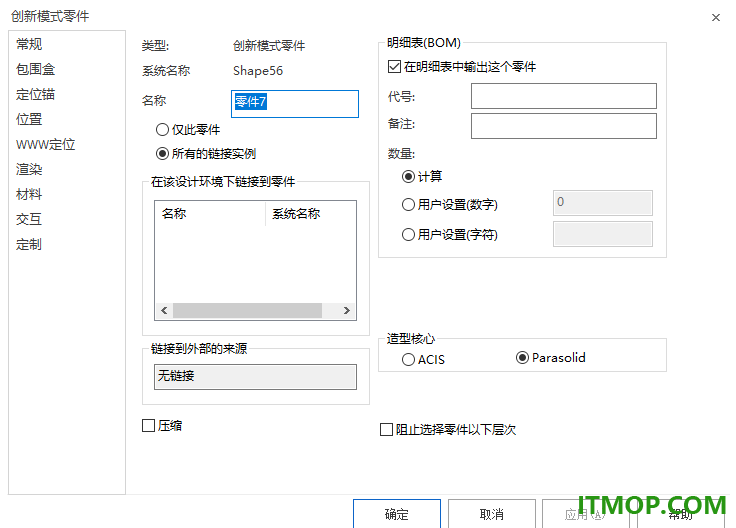Open the 定制 page

tap(29, 245)
